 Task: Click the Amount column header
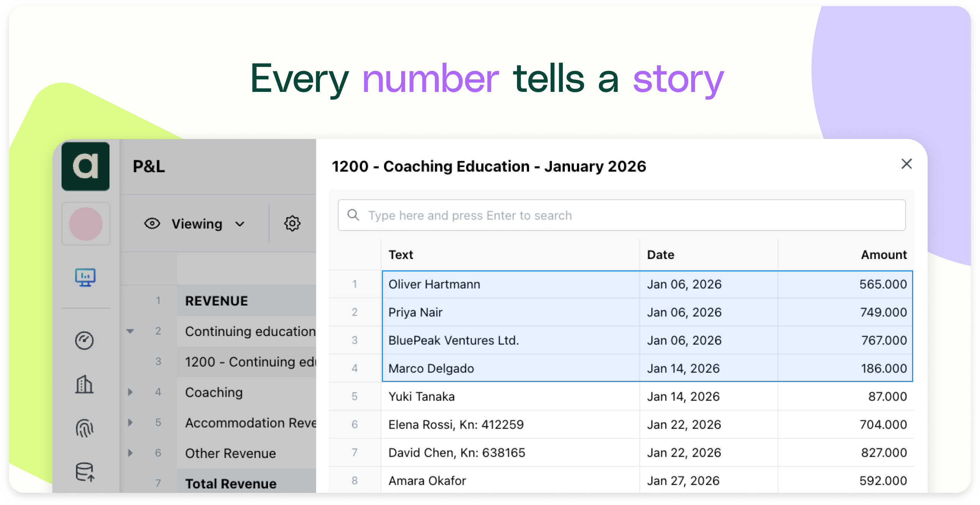pyautogui.click(x=884, y=255)
